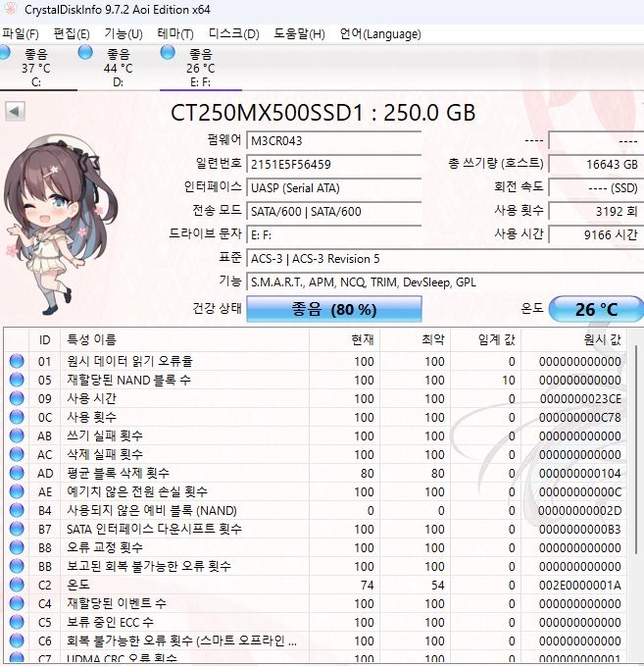
Task: Click raw value 002E0000001A in temperature row
Action: [x=580, y=586]
